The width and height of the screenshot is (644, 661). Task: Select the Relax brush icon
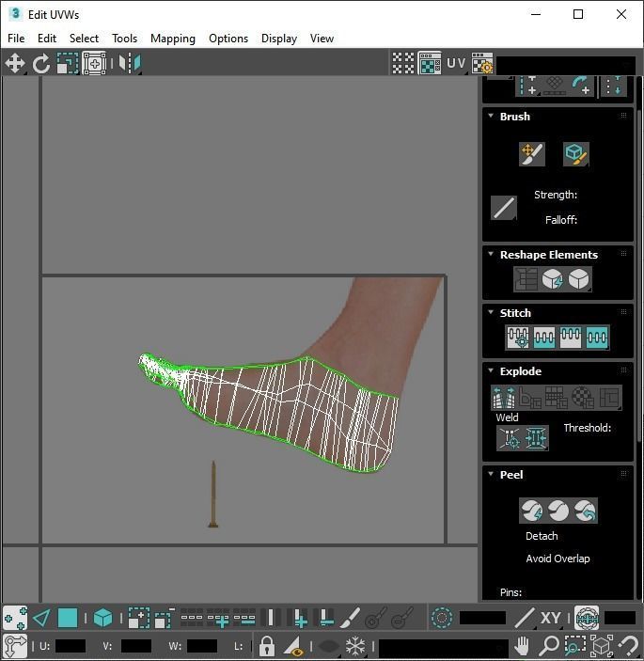tap(575, 154)
